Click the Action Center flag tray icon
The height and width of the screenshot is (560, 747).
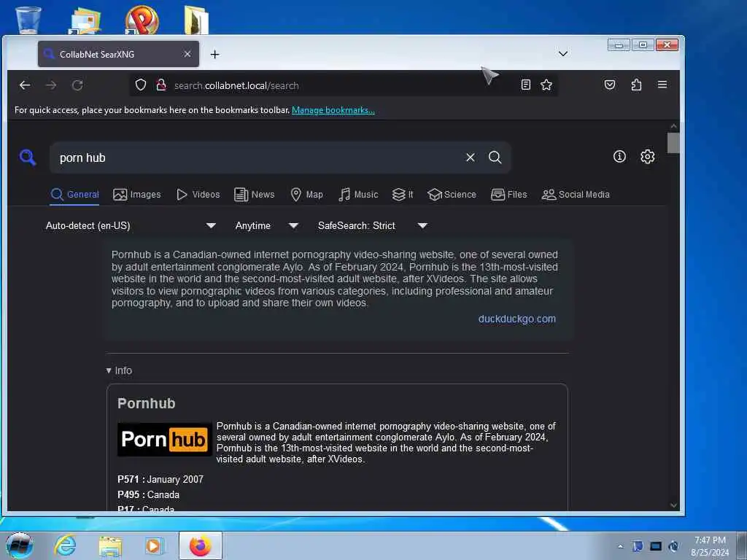pyautogui.click(x=638, y=546)
